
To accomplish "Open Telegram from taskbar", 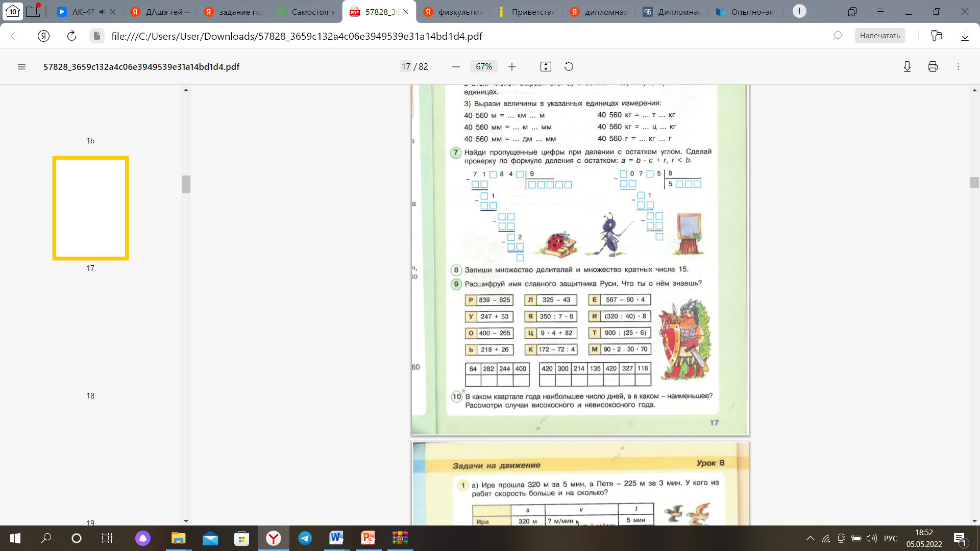I will (305, 538).
